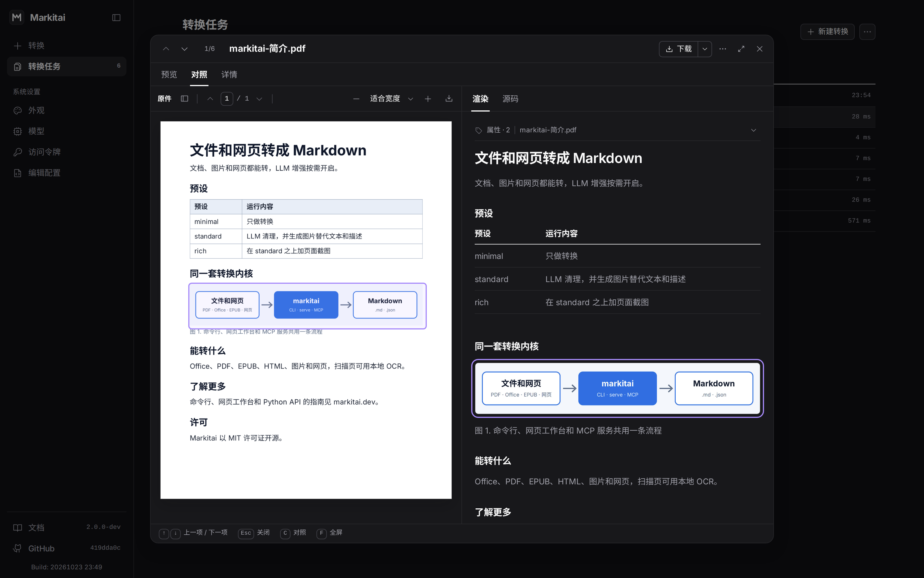Open 外观 appearance settings
The image size is (924, 578).
pos(66,110)
